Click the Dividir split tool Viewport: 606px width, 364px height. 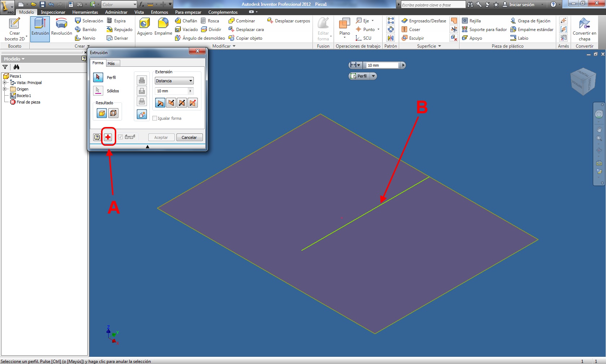tap(211, 30)
